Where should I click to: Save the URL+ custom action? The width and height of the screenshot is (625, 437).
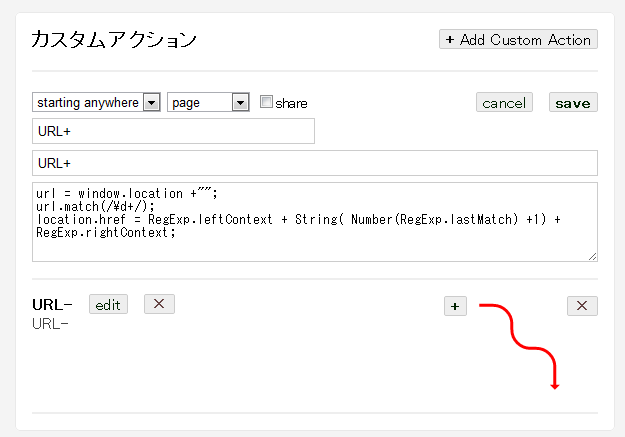573,102
